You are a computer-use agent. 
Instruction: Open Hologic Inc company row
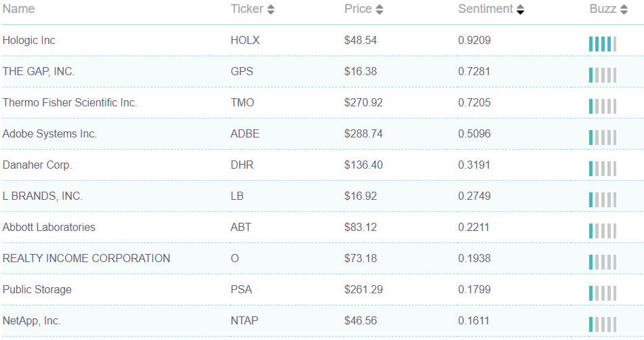pyautogui.click(x=29, y=41)
